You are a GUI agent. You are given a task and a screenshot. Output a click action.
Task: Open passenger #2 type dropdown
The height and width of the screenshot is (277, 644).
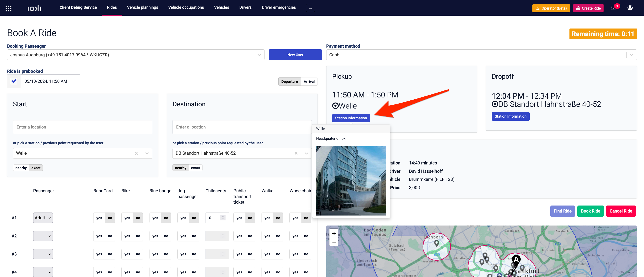click(x=43, y=236)
